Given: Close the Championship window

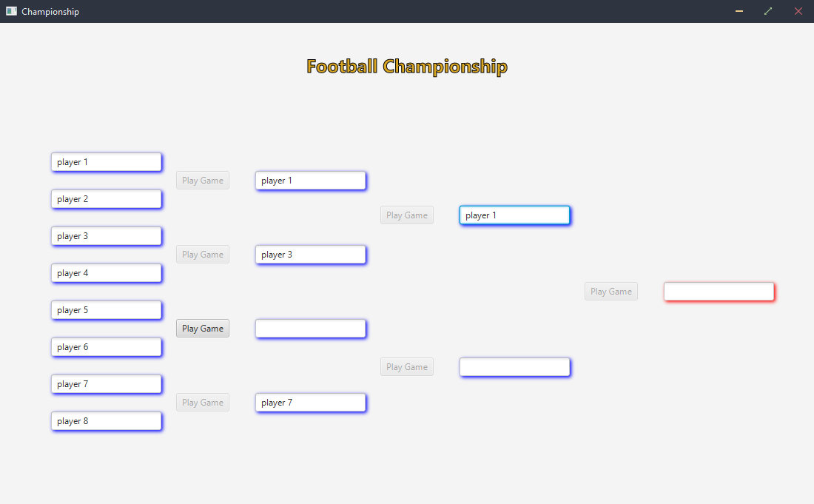Looking at the screenshot, I should coord(798,11).
